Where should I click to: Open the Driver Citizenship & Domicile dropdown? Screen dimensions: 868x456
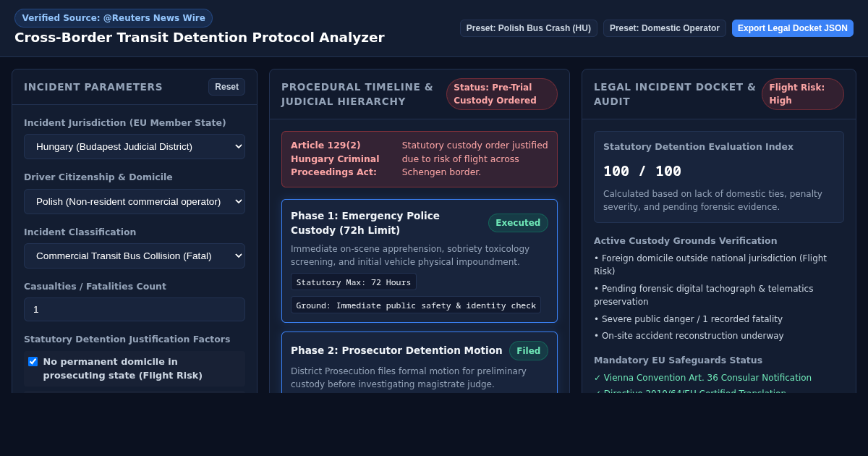pos(135,201)
